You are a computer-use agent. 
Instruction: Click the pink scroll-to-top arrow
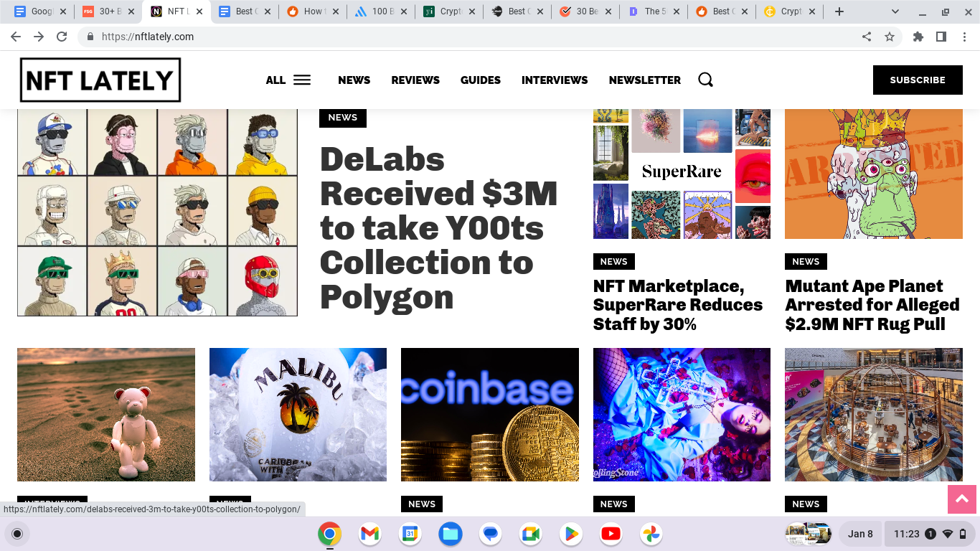961,499
